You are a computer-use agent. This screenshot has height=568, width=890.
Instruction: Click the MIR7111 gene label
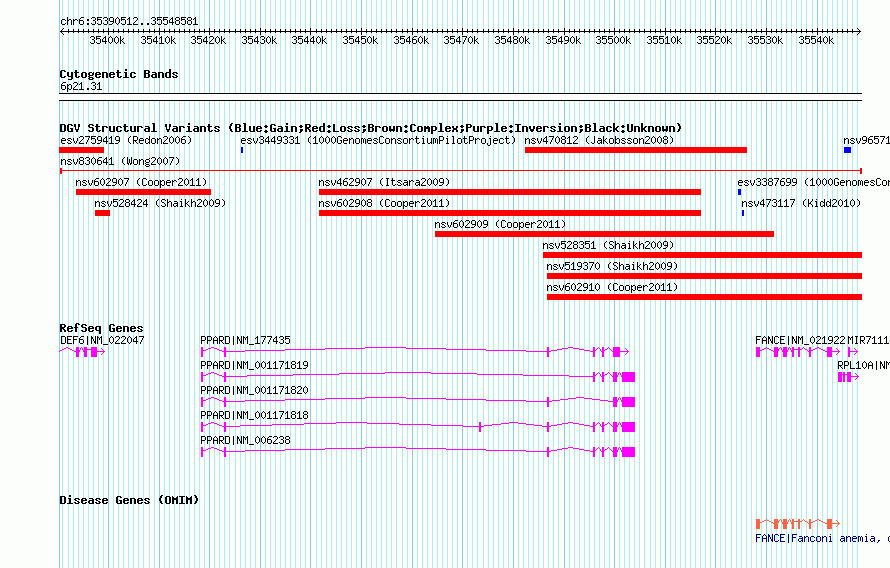pos(868,340)
